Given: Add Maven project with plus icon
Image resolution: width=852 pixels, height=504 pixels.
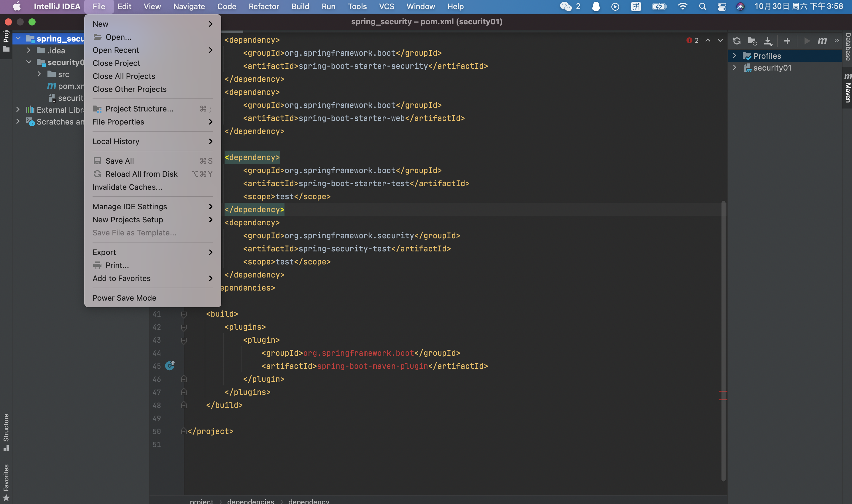Looking at the screenshot, I should click(x=787, y=41).
